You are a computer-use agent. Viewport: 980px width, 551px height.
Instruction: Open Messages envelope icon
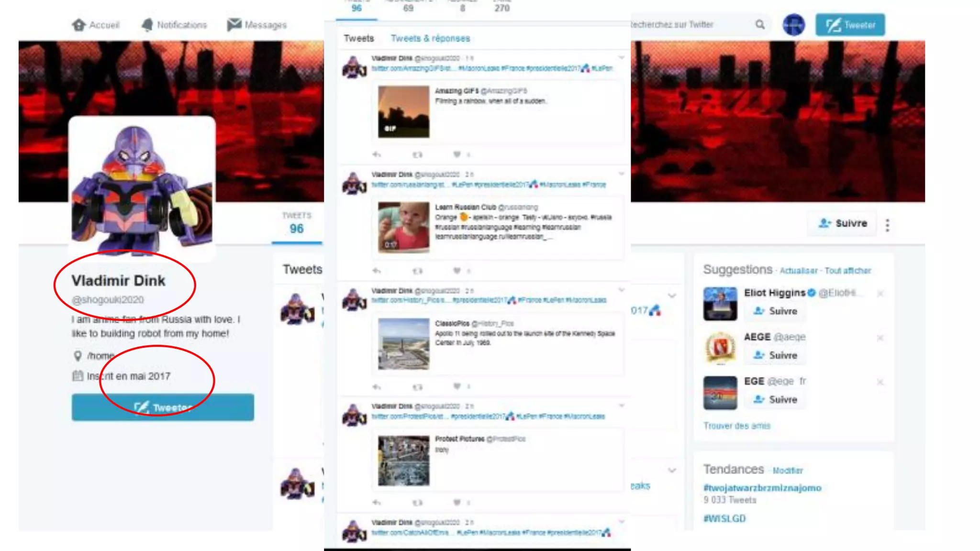(x=234, y=24)
